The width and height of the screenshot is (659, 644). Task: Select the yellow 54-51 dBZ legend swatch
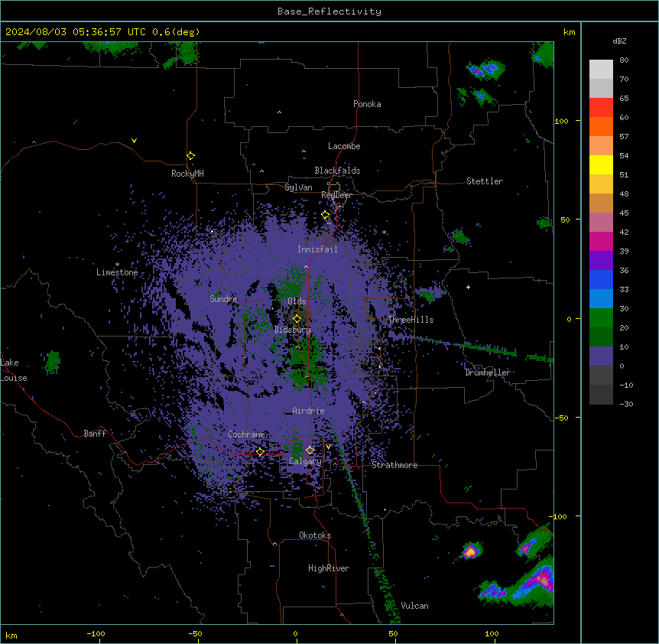[601, 164]
